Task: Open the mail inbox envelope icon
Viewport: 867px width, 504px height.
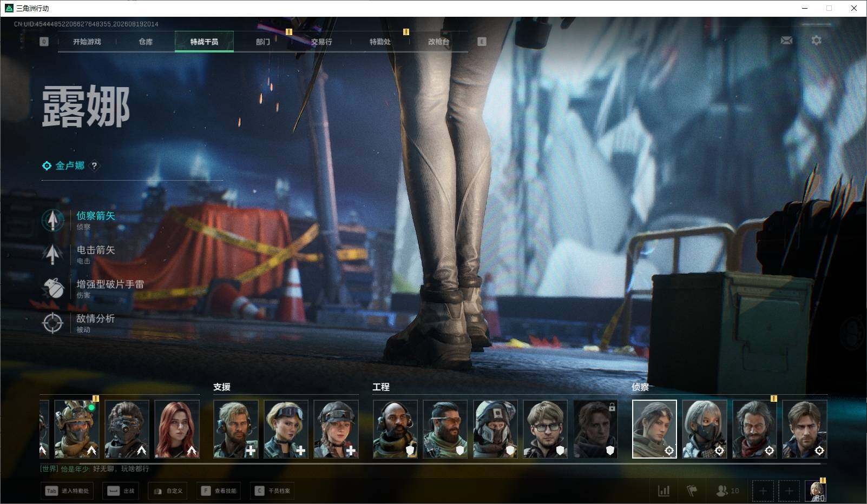Action: coord(786,41)
